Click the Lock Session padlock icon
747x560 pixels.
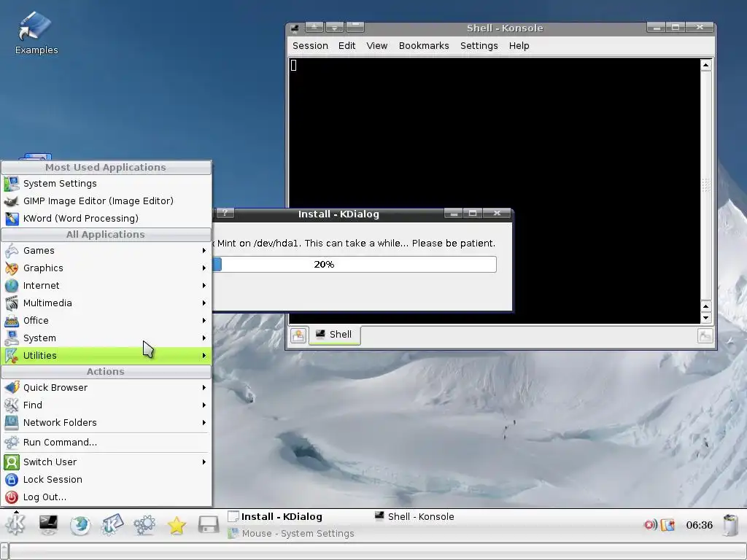click(x=12, y=480)
